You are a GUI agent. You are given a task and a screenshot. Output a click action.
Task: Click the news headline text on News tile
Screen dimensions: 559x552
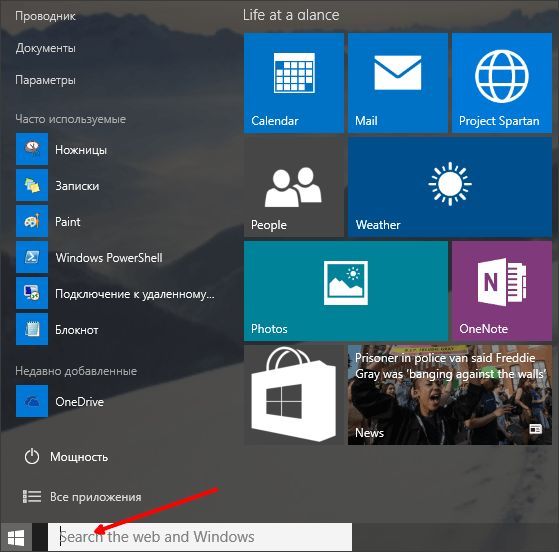click(450, 366)
